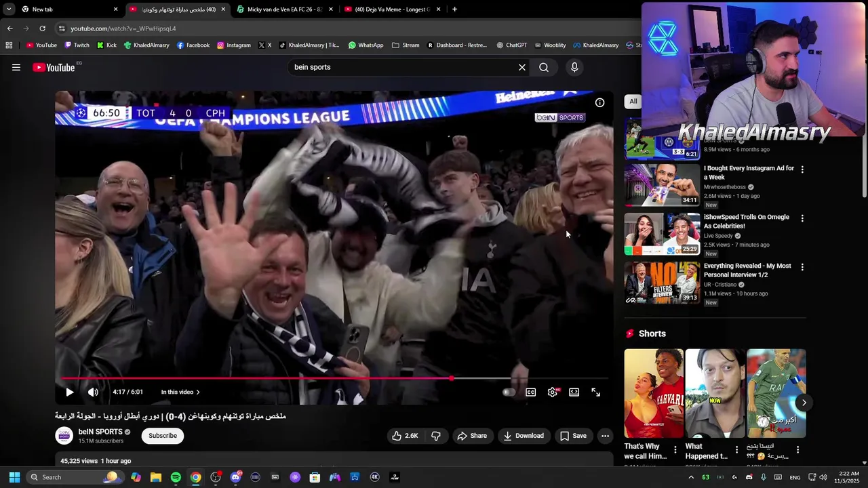Open Chrome apps grid shortcut
The image size is (868, 488).
click(x=9, y=45)
